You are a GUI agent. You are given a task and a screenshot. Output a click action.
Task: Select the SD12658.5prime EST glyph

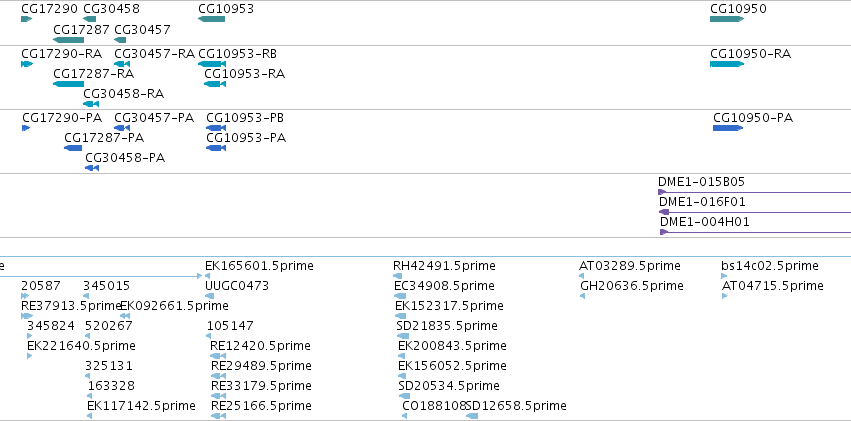472,416
